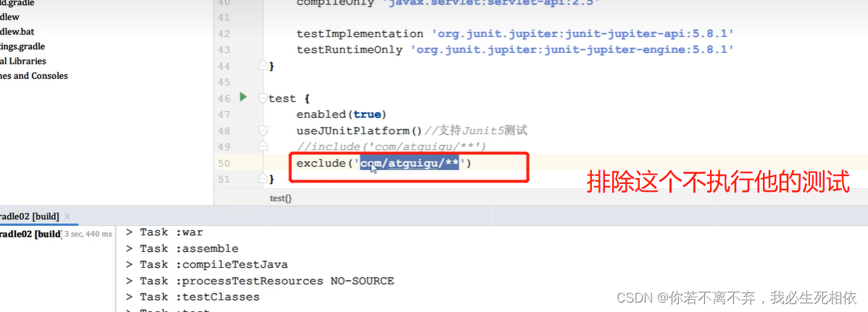The width and height of the screenshot is (868, 312).
Task: Click the test{} breadcrumb
Action: [280, 198]
